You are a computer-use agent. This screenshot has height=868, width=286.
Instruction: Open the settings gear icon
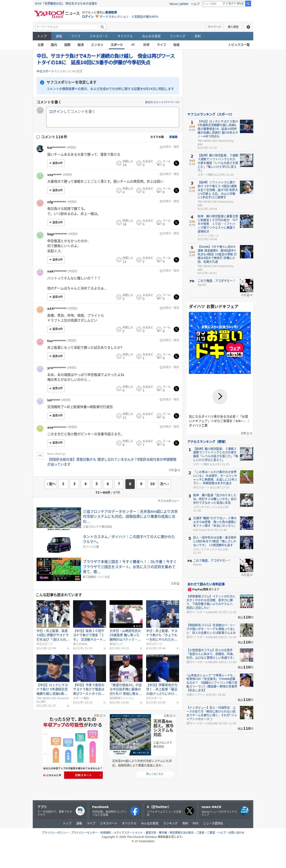(248, 27)
